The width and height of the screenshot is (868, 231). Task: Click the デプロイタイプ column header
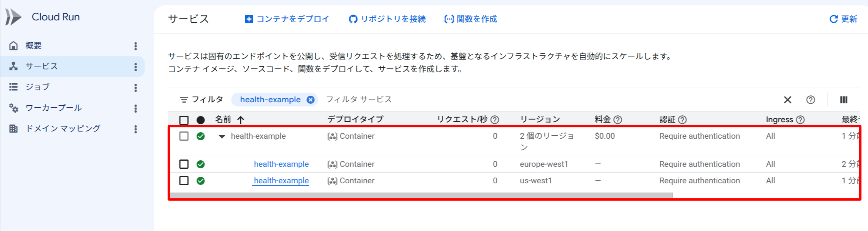356,120
